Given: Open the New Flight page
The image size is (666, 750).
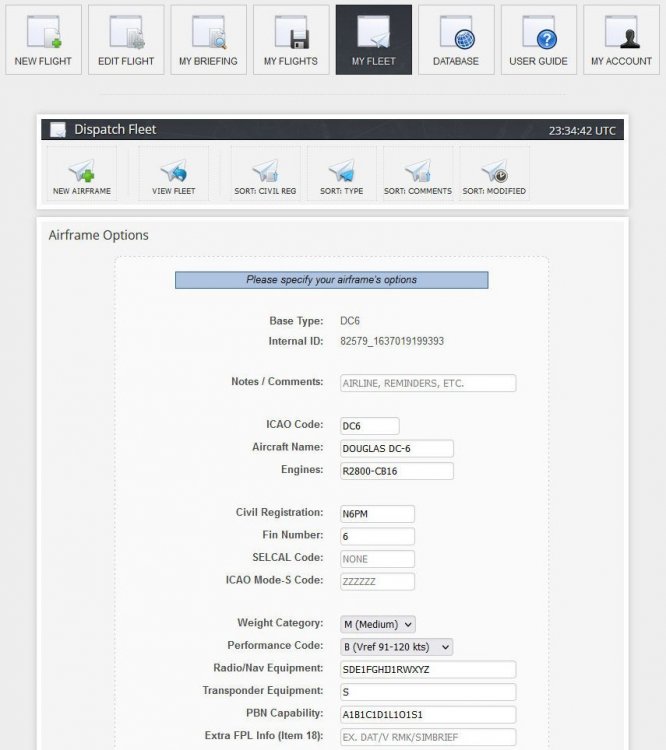Looking at the screenshot, I should tap(45, 40).
